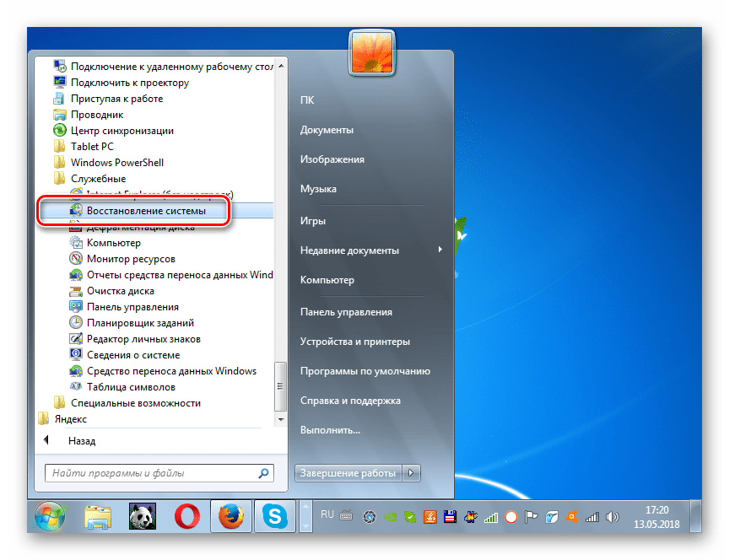729x560 pixels.
Task: Collapse the Служебные folder
Action: (x=89, y=179)
